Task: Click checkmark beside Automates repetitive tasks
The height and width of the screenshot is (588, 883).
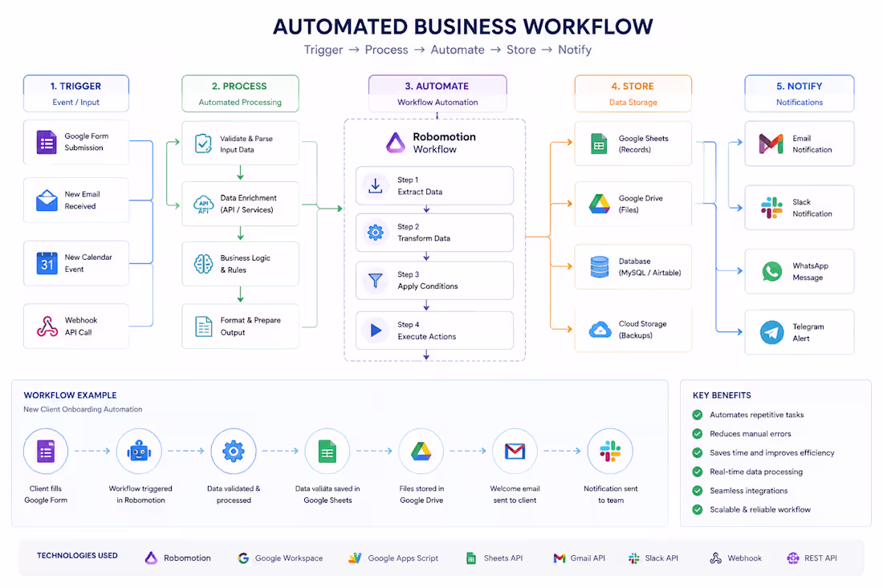Action: 697,415
